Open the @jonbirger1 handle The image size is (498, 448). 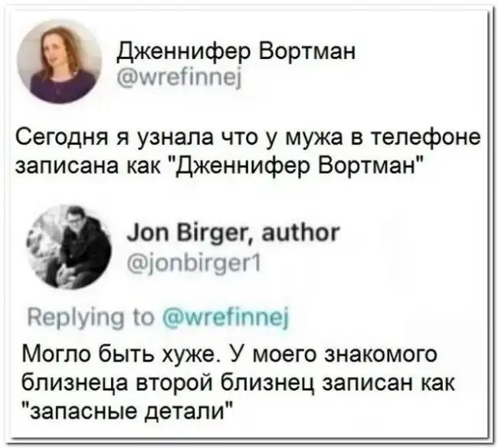(x=194, y=263)
